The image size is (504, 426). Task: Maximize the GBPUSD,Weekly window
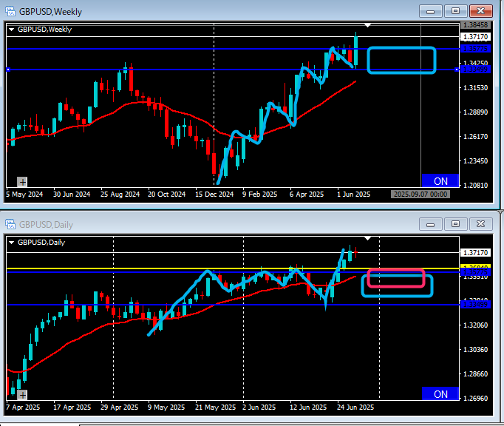[x=455, y=11]
